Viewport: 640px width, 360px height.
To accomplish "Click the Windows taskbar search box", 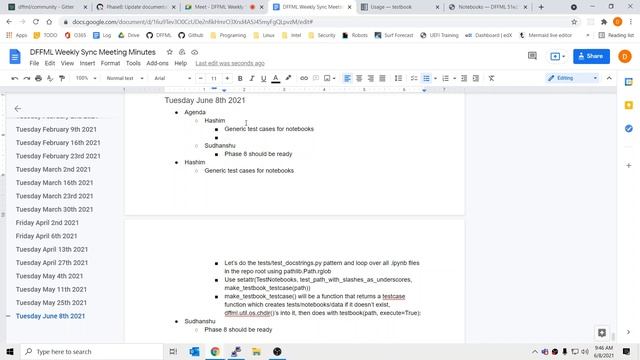I will pos(92,351).
